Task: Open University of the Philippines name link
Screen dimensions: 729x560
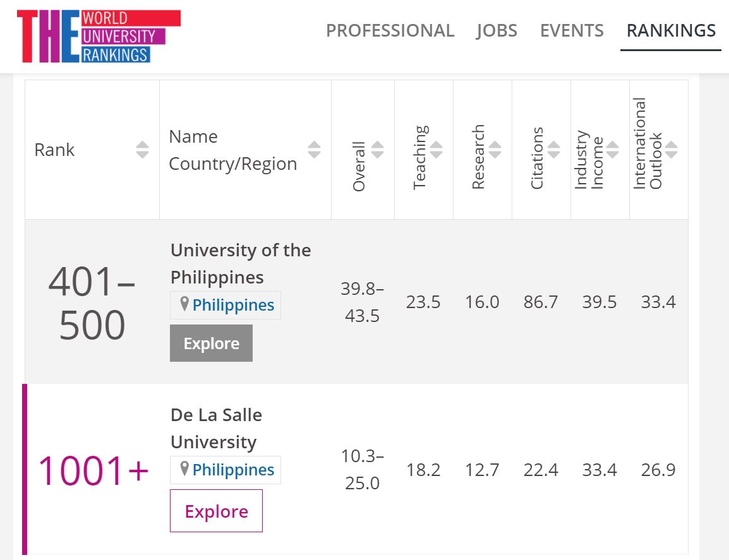Action: (241, 263)
